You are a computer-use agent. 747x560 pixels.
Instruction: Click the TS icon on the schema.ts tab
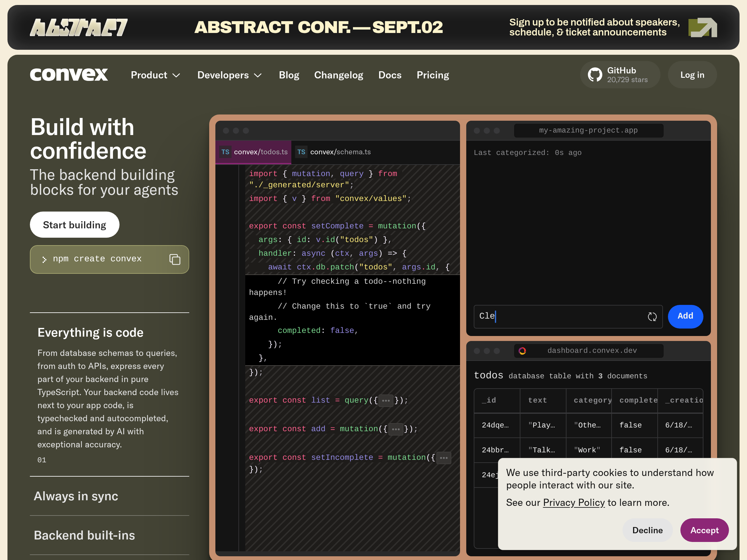pos(301,152)
